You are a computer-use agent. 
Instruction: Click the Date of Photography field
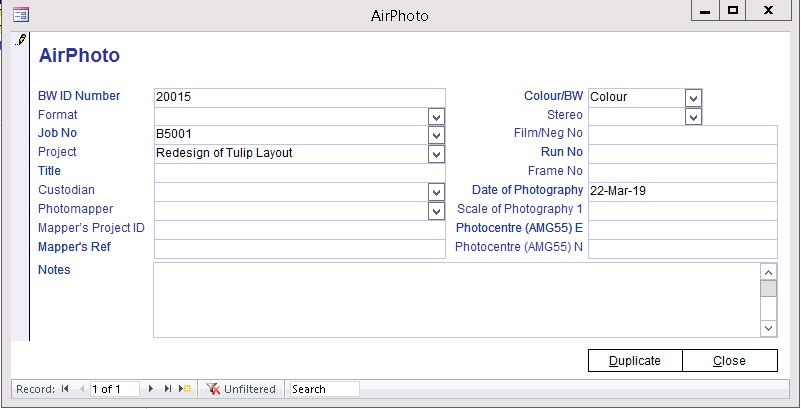(681, 191)
